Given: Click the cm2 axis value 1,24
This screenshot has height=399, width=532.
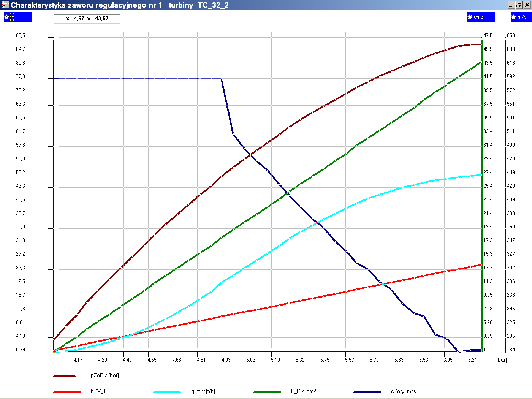Looking at the screenshot, I should coord(488,350).
